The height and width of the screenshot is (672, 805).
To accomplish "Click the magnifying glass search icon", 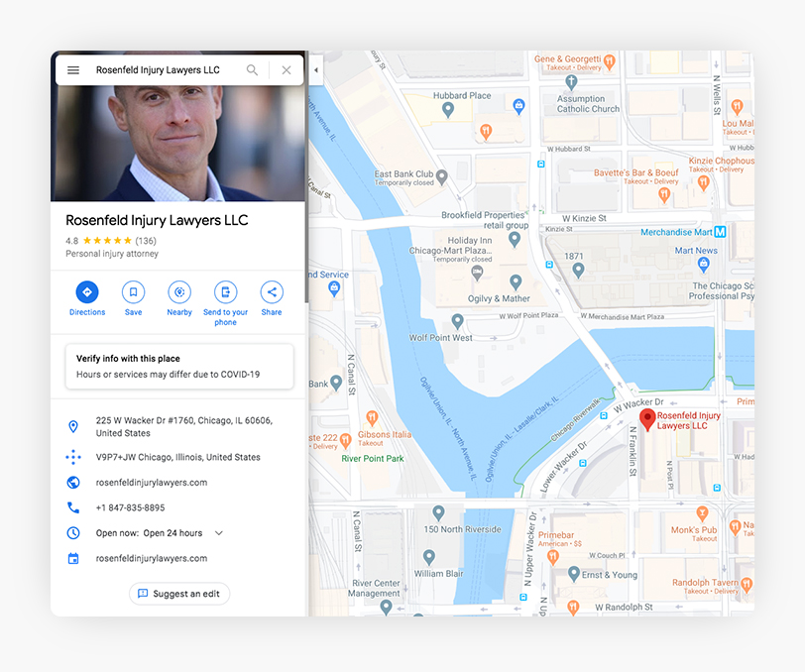I will click(x=253, y=70).
